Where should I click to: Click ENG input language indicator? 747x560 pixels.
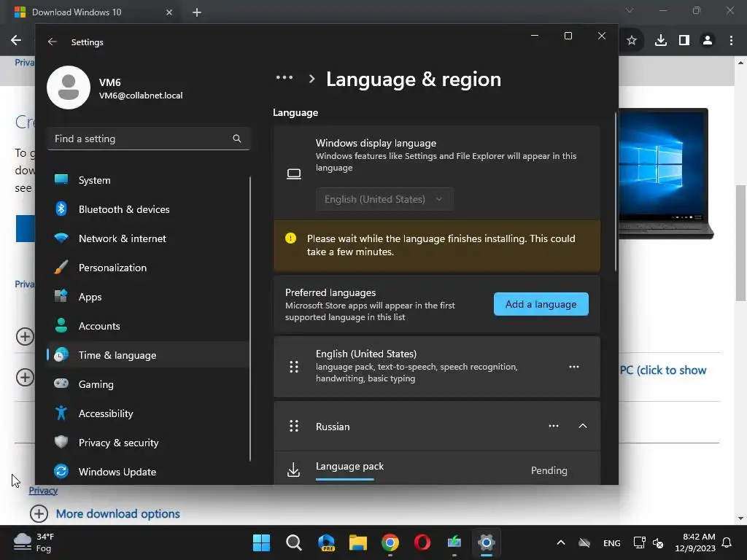point(612,543)
